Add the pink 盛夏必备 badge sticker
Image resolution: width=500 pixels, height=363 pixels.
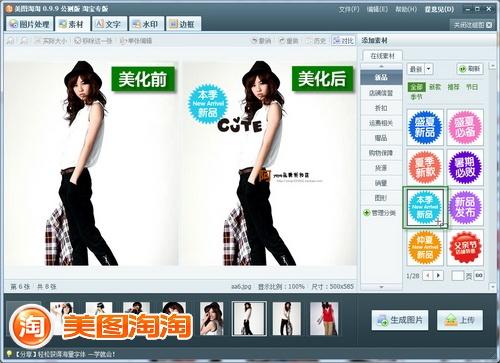point(465,127)
